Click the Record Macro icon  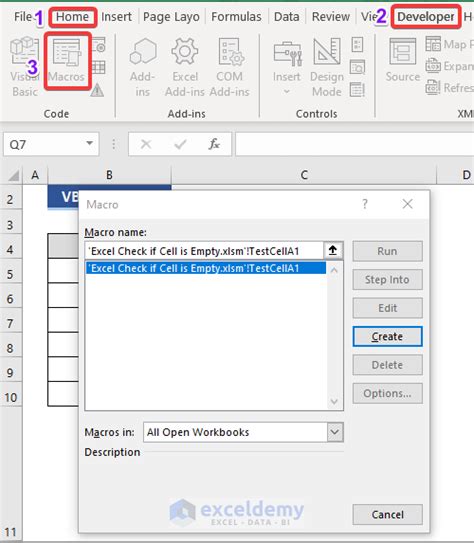[x=99, y=45]
